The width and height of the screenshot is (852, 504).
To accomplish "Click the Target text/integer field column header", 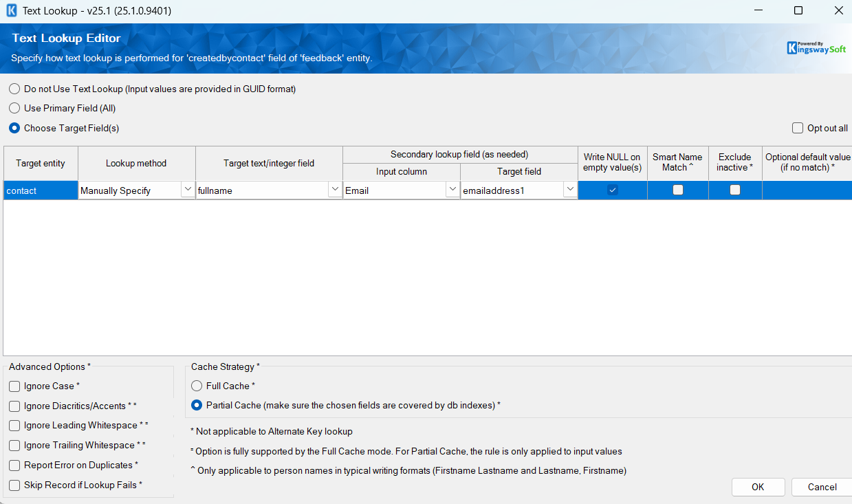I will 269,163.
